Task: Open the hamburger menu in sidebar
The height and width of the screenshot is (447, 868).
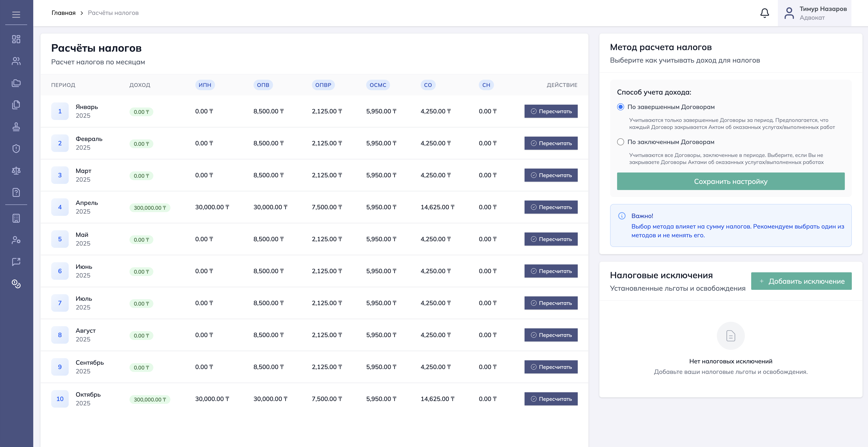Action: 16,14
